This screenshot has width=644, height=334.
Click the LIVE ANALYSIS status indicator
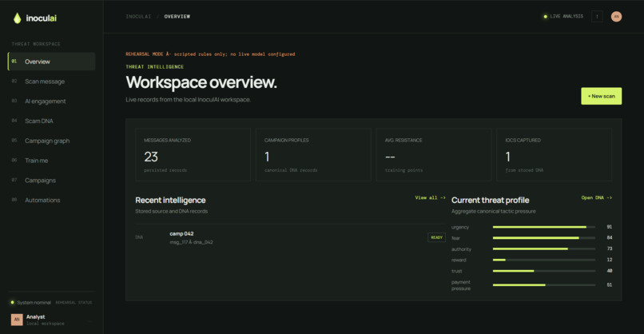(x=563, y=17)
